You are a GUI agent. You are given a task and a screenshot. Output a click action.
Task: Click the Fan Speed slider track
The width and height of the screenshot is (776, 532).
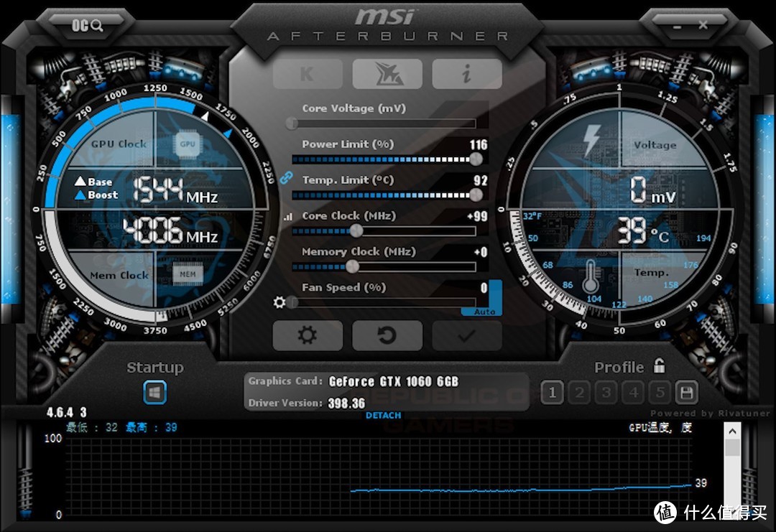384,302
